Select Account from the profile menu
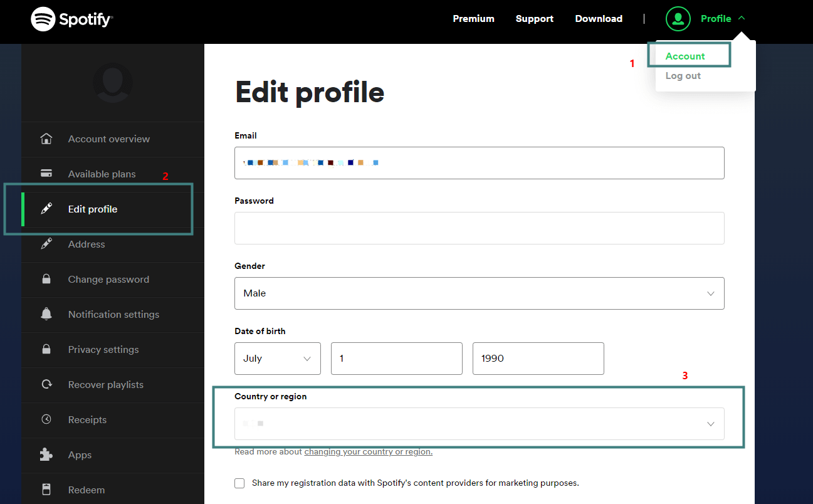 pyautogui.click(x=685, y=55)
